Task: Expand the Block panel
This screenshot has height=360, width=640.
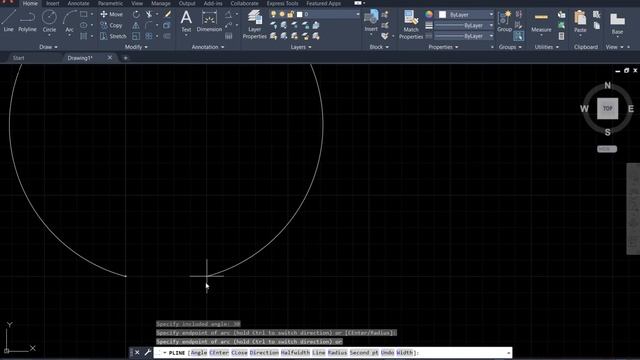Action: click(379, 47)
